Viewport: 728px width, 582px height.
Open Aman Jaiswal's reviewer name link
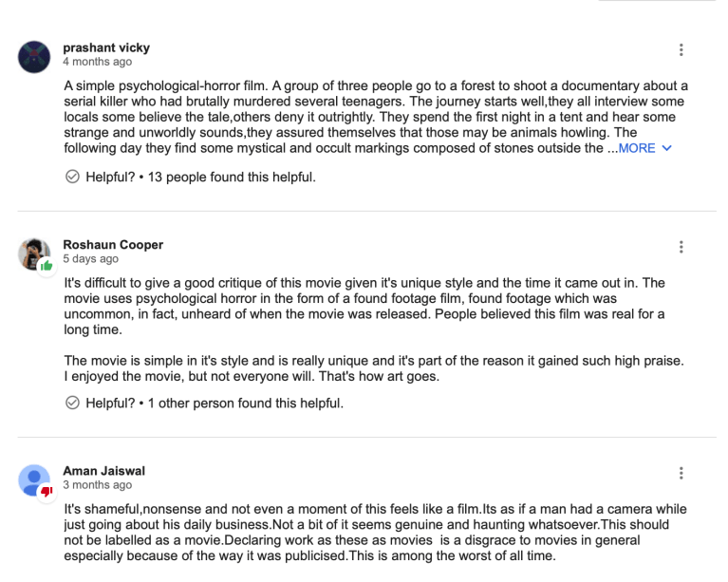103,471
